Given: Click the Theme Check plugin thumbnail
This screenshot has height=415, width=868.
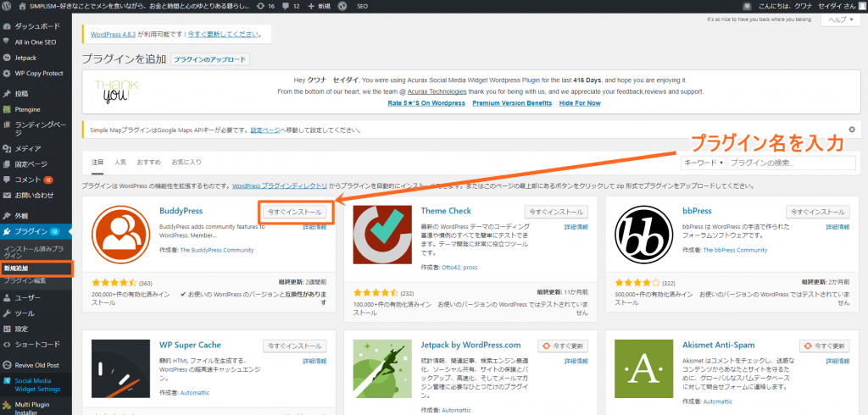Looking at the screenshot, I should click(x=382, y=234).
